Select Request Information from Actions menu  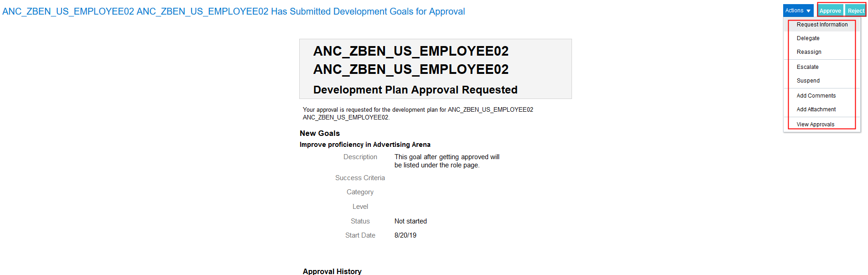pos(822,25)
